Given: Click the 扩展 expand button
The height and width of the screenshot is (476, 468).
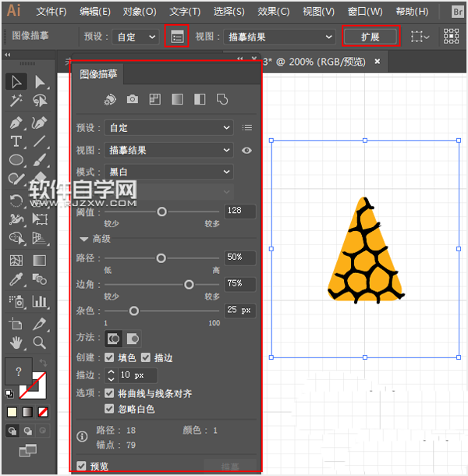Looking at the screenshot, I should [370, 37].
